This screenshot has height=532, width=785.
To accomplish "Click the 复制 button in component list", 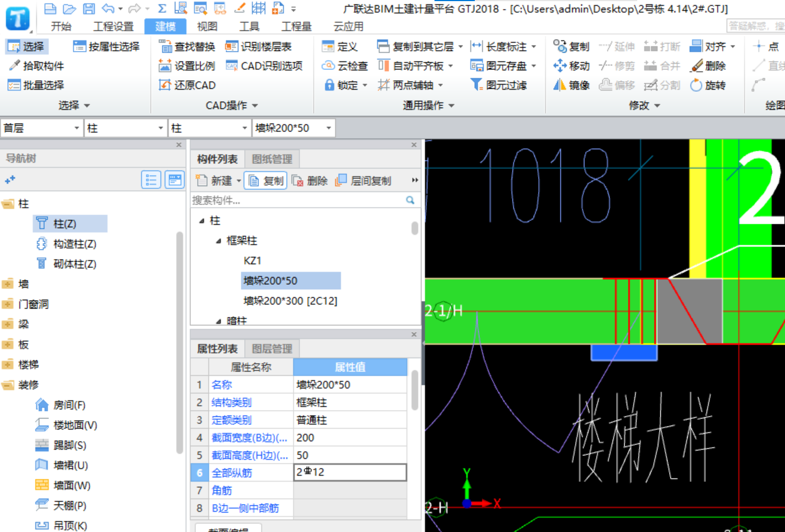I will click(266, 181).
